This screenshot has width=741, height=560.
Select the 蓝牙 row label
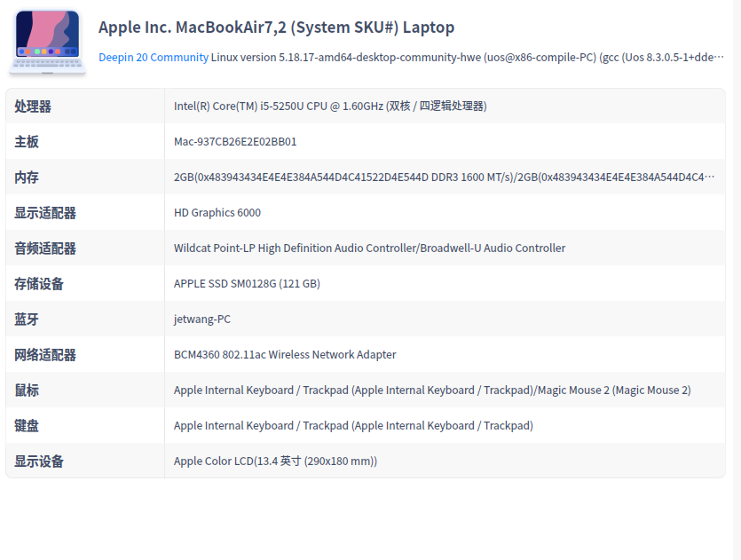point(27,319)
